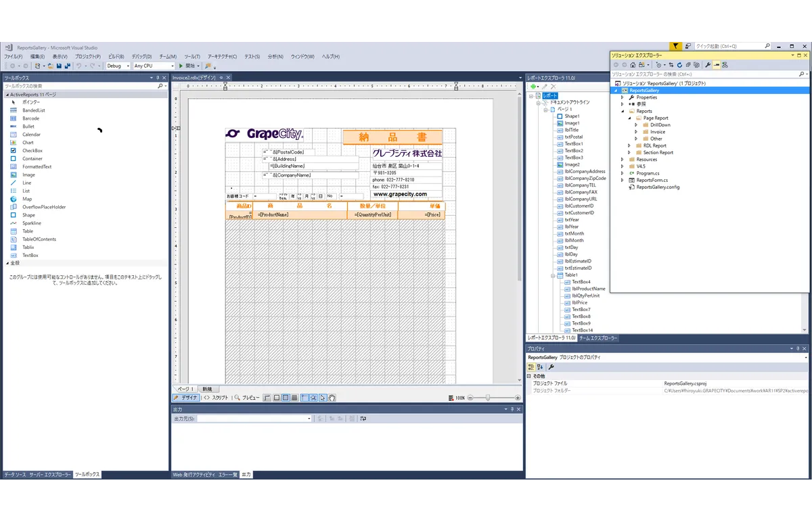Viewport: 812px width, 514px height.
Task: Switch to the チーム エクスプローラー tab
Action: click(x=598, y=337)
